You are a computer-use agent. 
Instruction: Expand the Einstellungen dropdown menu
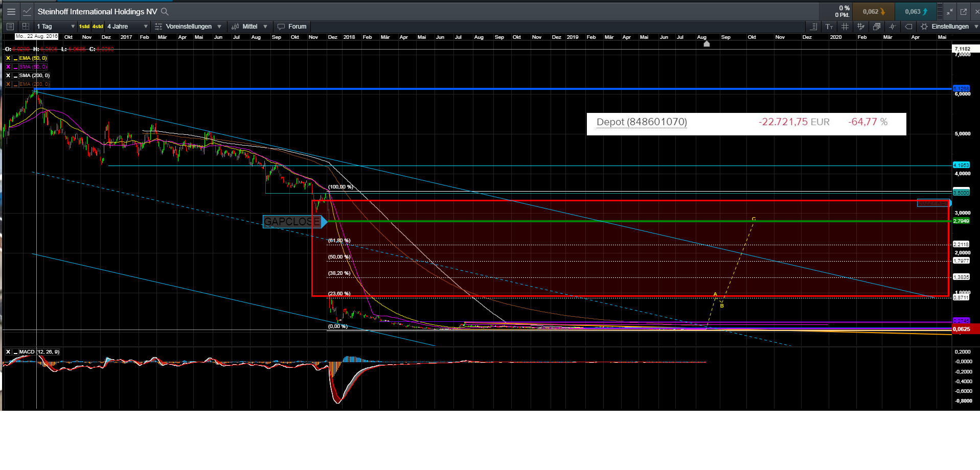pos(977,27)
